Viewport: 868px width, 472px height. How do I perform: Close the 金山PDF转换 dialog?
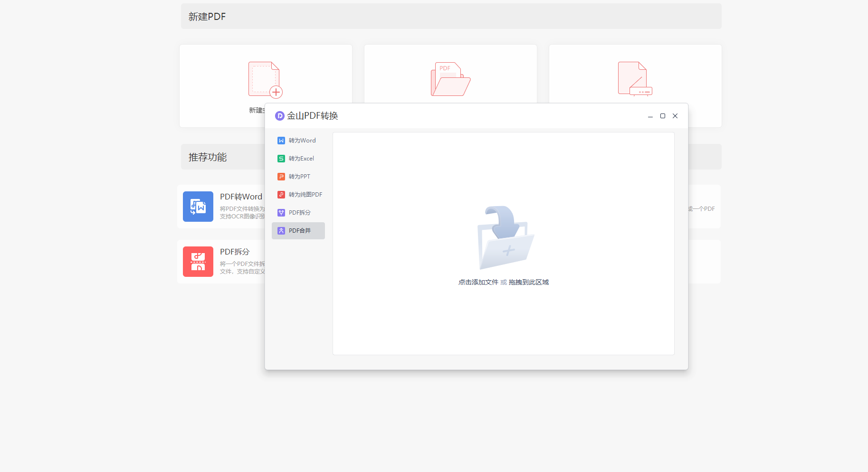coord(675,116)
